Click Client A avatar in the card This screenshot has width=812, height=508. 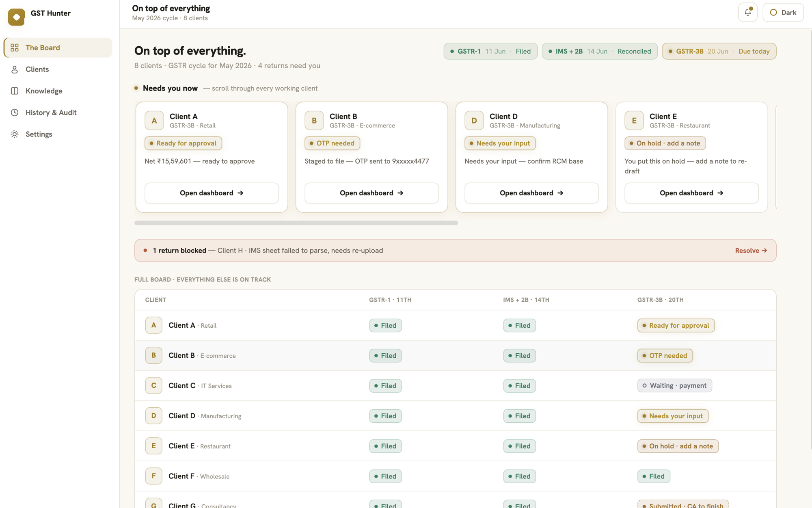[x=154, y=121]
